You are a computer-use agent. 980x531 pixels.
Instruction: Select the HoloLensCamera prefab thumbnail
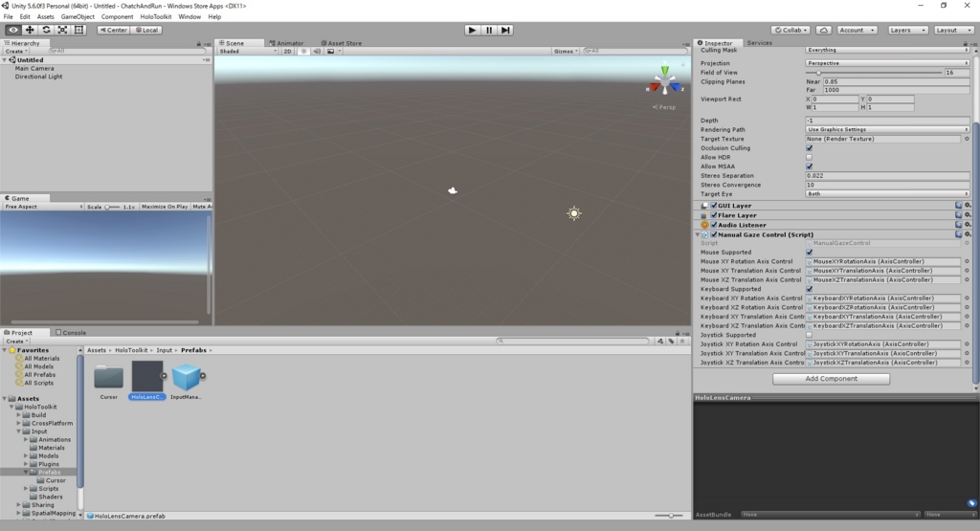point(147,377)
